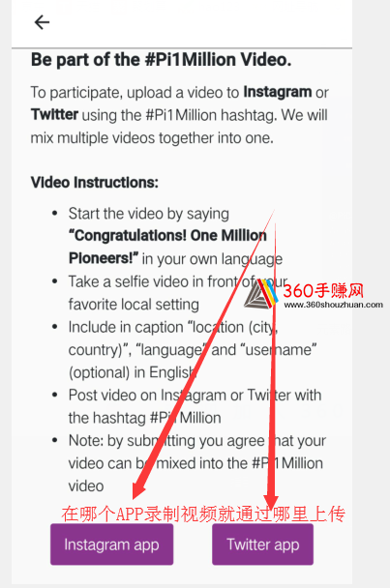This screenshot has height=588, width=390.
Task: Click the 'Take a selfie video' bullet
Action: point(178,293)
